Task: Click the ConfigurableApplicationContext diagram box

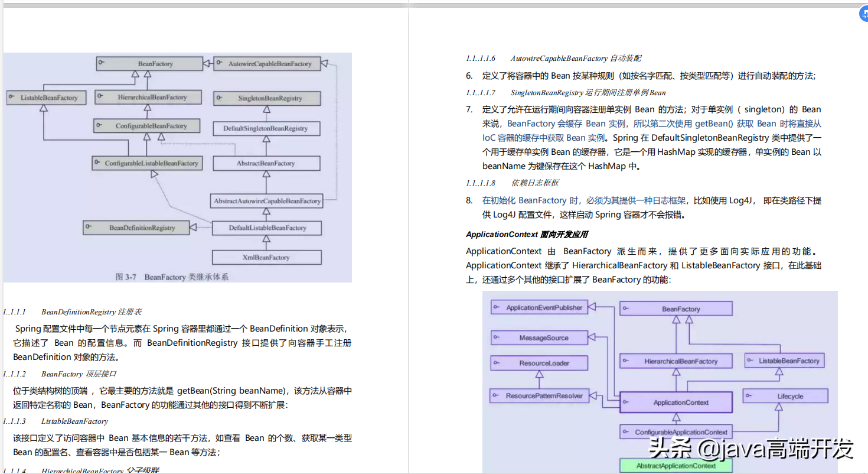Action: tap(676, 432)
